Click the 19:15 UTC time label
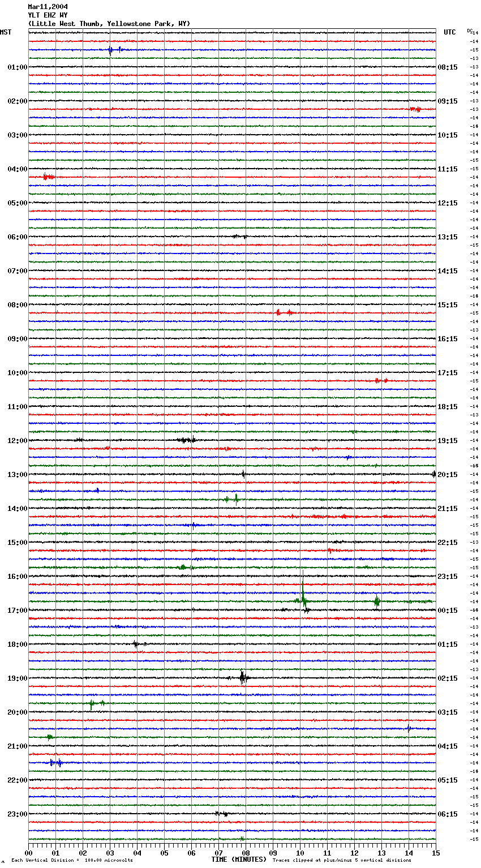481x868 pixels. click(x=448, y=441)
